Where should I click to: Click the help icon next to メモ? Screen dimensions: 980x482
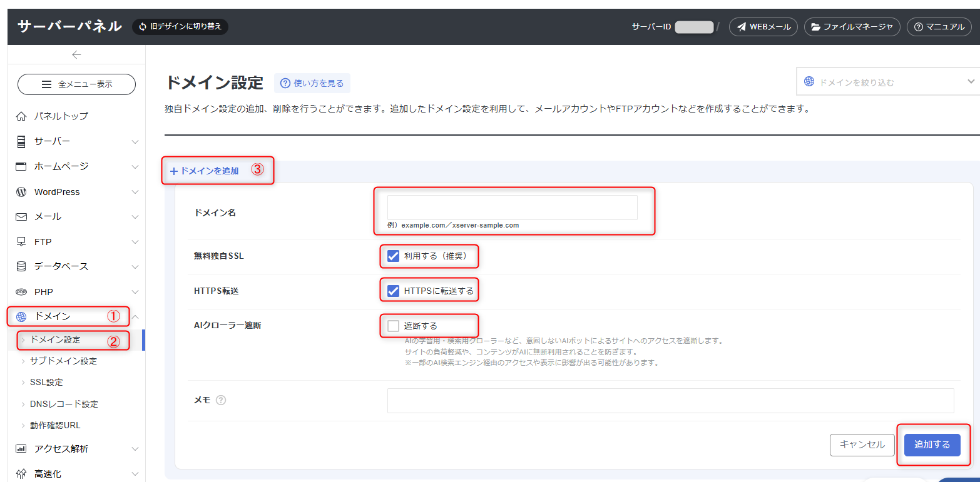tap(220, 400)
